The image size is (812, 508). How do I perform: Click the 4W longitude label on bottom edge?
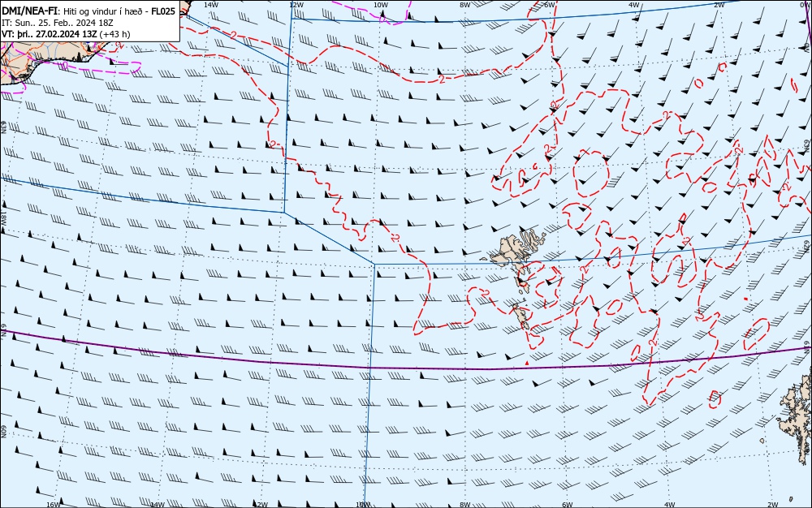[x=670, y=505]
